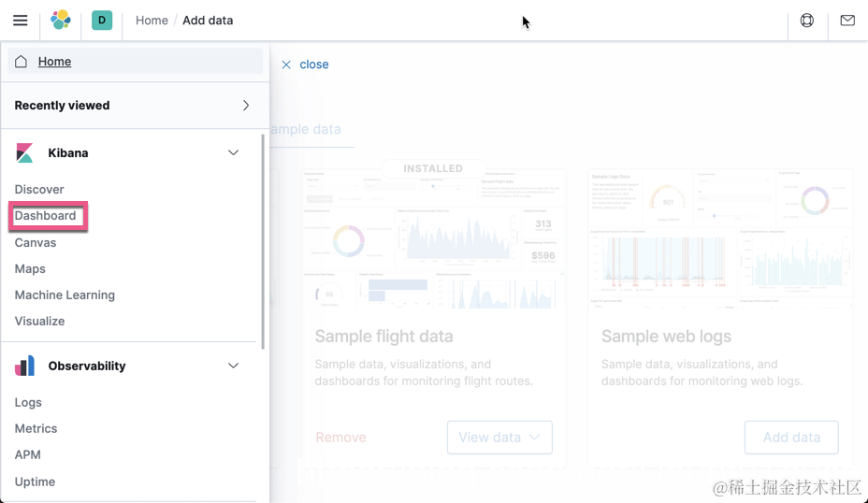This screenshot has height=503, width=868.
Task: Remove the Sample flight data
Action: tap(341, 438)
